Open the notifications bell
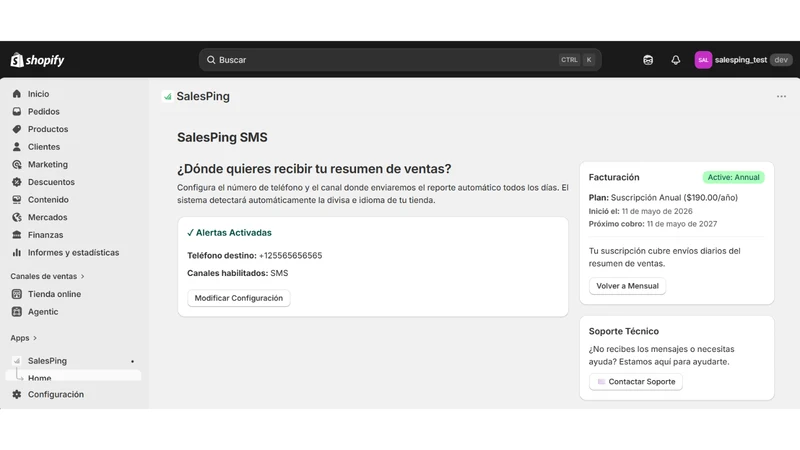 click(676, 60)
